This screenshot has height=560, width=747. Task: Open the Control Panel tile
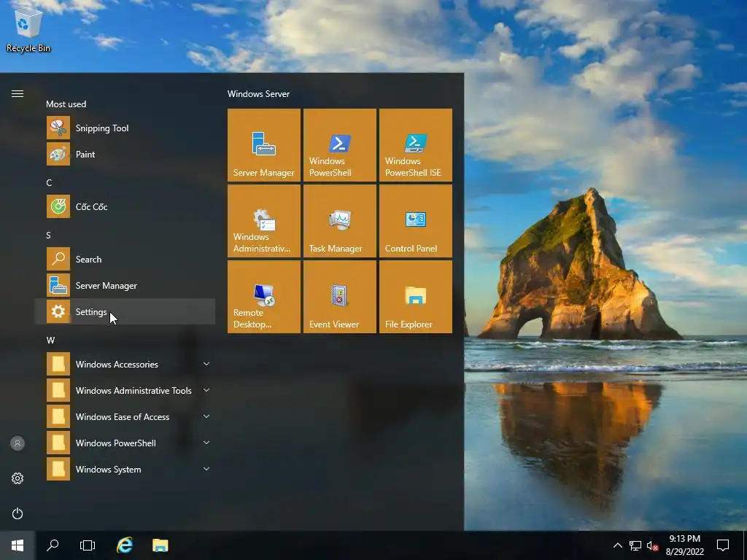pos(415,220)
